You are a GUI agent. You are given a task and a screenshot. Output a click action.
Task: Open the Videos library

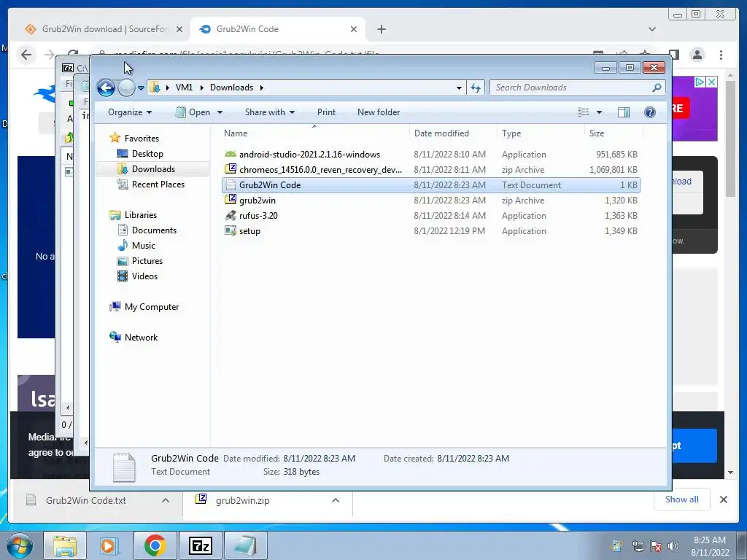(144, 276)
